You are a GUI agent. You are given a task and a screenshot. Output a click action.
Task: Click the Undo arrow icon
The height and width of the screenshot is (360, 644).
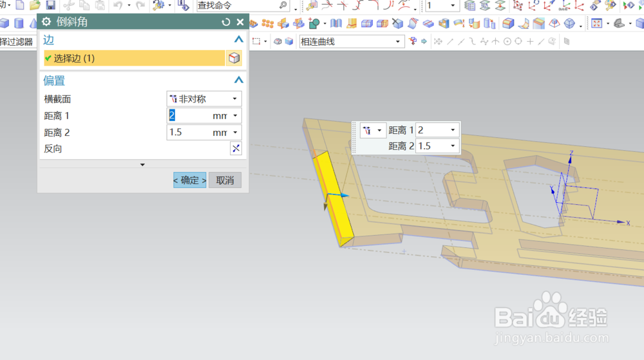(118, 5)
